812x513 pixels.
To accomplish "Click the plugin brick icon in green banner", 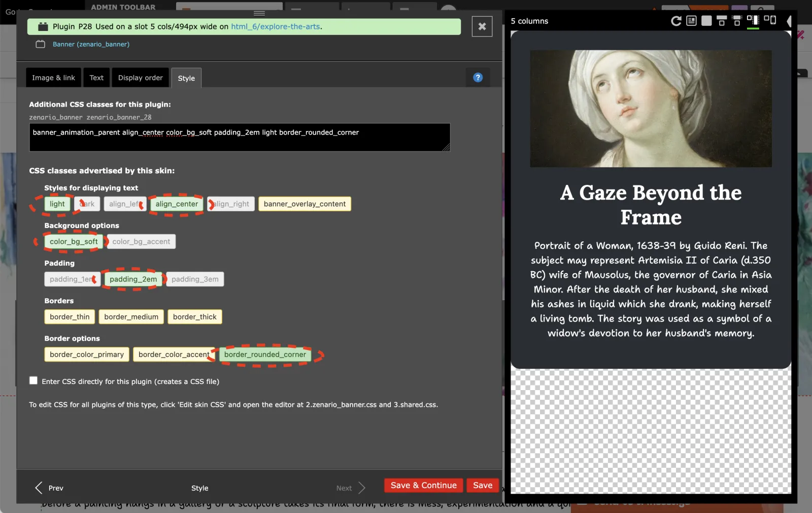I will tap(43, 26).
